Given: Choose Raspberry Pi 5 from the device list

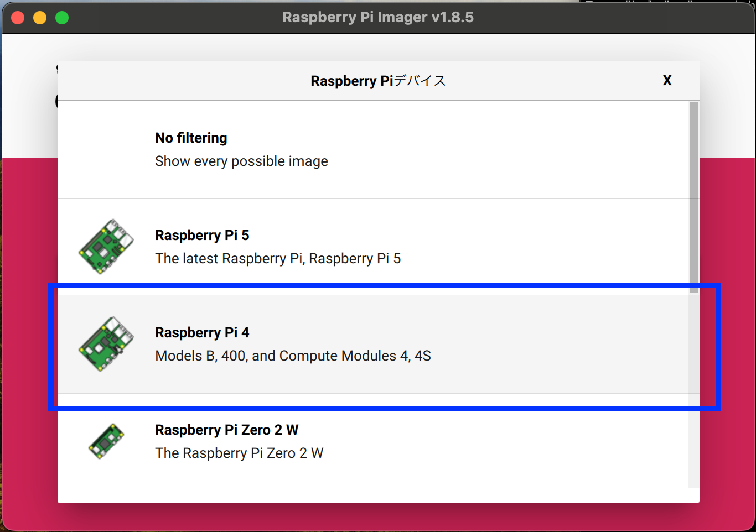Looking at the screenshot, I should pos(374,247).
